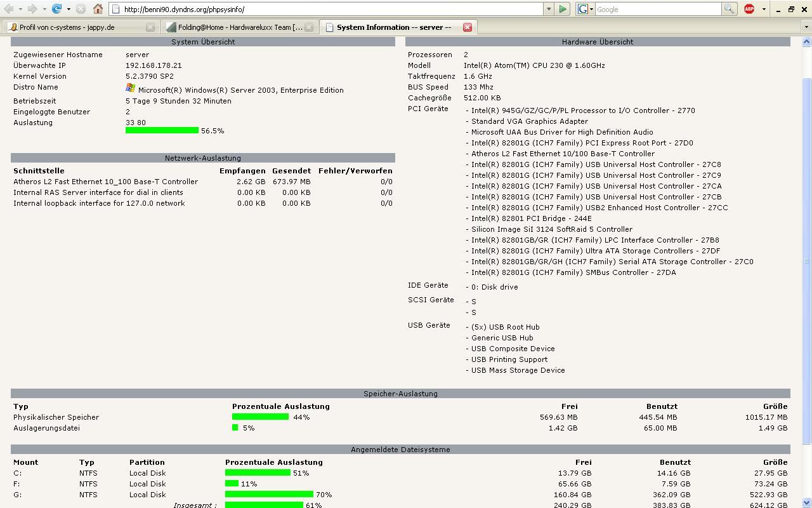
Task: Click the Windows logo beside Distro Name
Action: coord(130,88)
